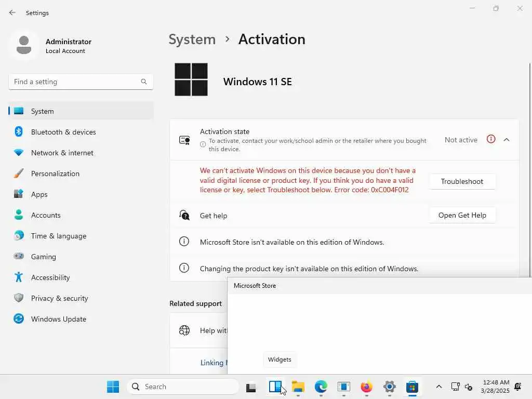The image size is (532, 399).
Task: Open Bluetooth & devices settings
Action: pyautogui.click(x=81, y=132)
